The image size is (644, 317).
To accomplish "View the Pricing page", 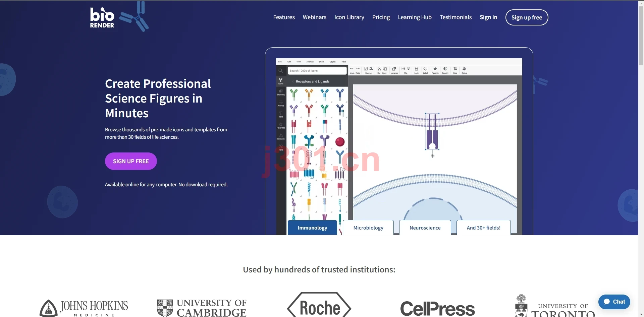I will click(381, 17).
